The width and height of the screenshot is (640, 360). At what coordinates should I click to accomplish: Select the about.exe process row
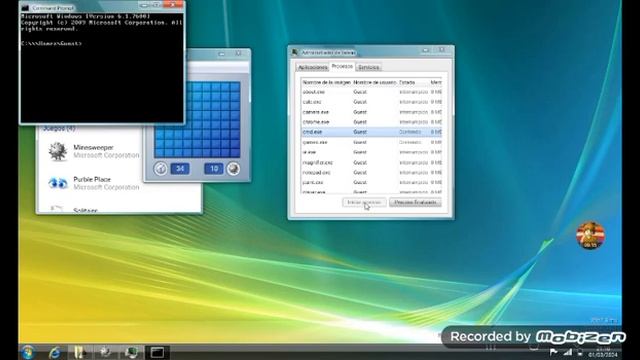[371, 92]
